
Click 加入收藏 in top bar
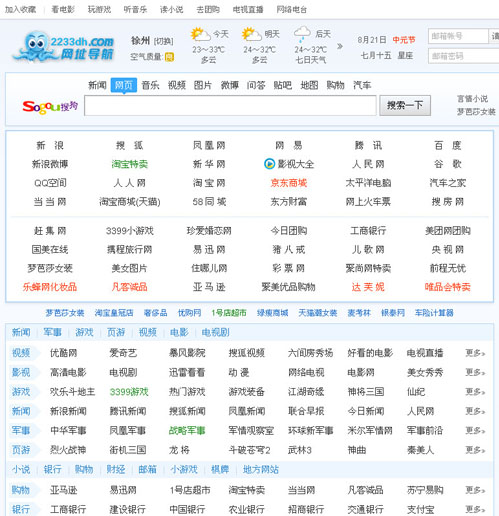(x=20, y=9)
